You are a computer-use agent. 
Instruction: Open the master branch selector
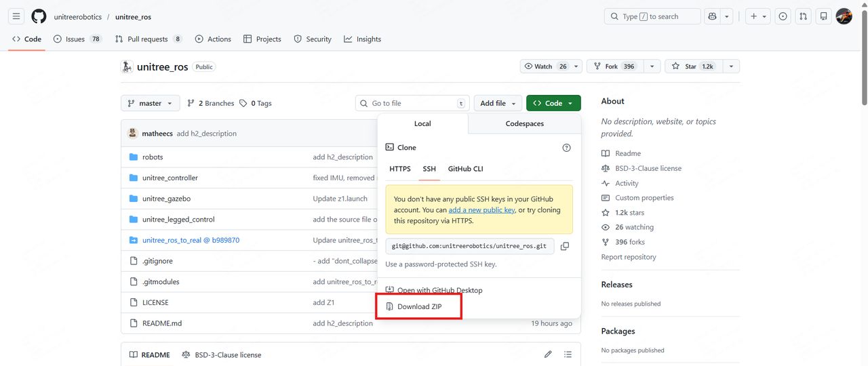pyautogui.click(x=151, y=103)
